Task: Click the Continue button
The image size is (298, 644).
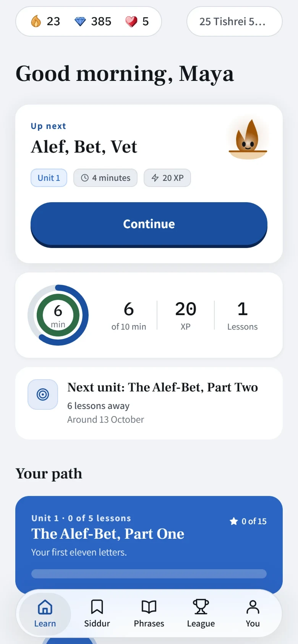Action: 149,224
